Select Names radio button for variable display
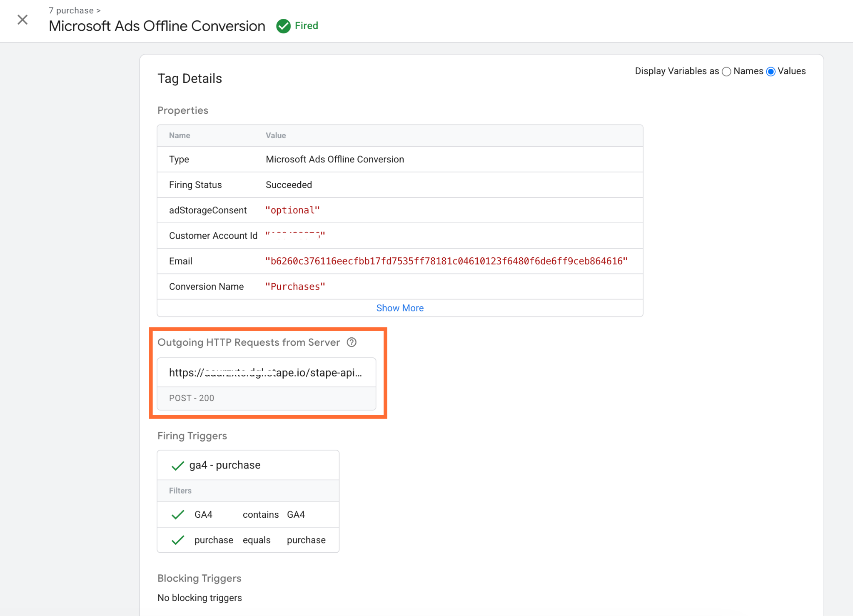This screenshot has height=616, width=853. (726, 72)
